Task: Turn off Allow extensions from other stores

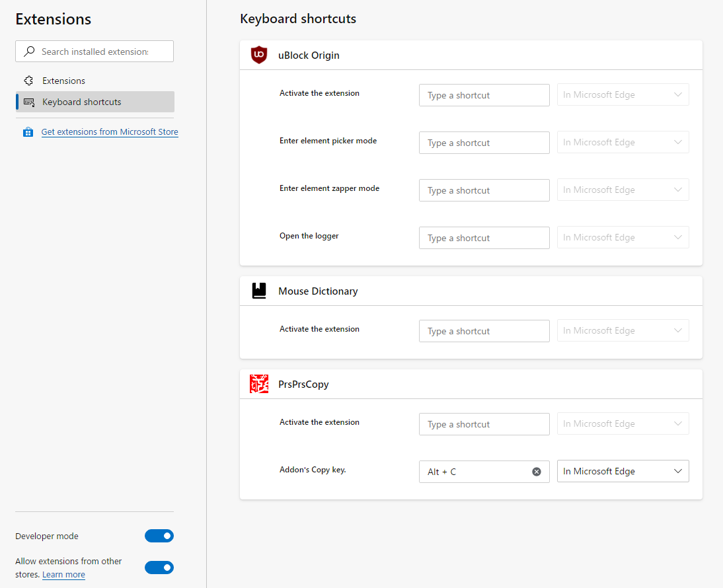Action: pos(159,567)
